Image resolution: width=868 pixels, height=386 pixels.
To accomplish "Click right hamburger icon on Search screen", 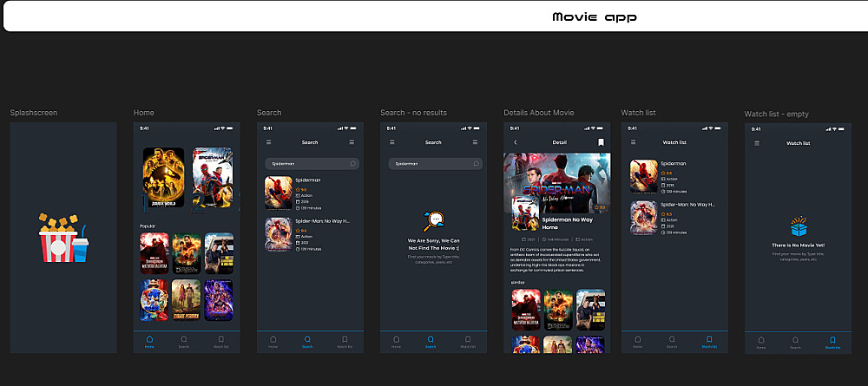I will [352, 142].
